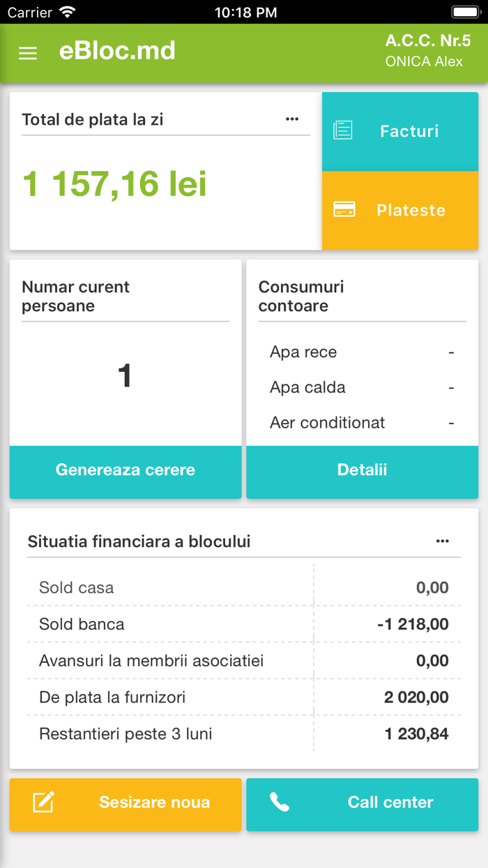Open the hamburger menu
Screen dimensions: 488x868
tap(28, 54)
